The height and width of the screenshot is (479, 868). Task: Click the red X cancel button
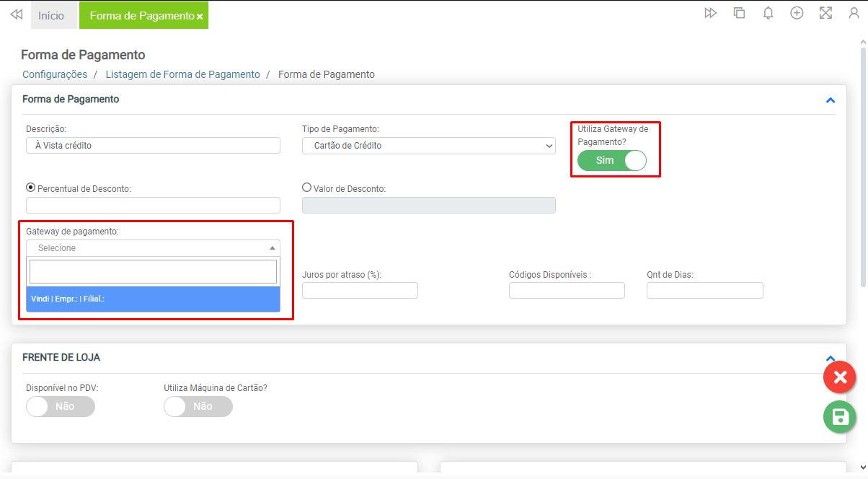tap(839, 377)
